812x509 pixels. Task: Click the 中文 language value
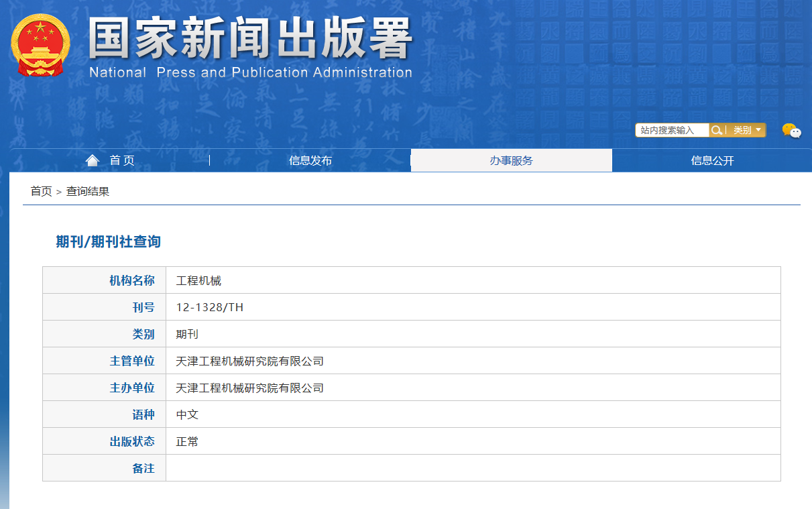[x=187, y=414]
